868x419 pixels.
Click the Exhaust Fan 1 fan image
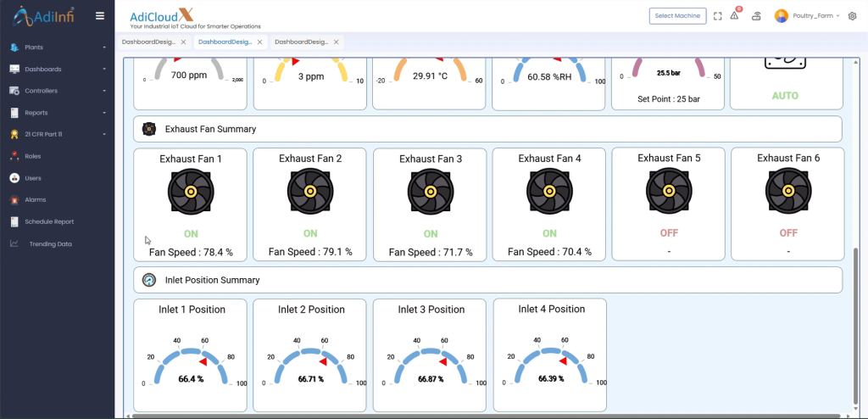click(x=191, y=191)
